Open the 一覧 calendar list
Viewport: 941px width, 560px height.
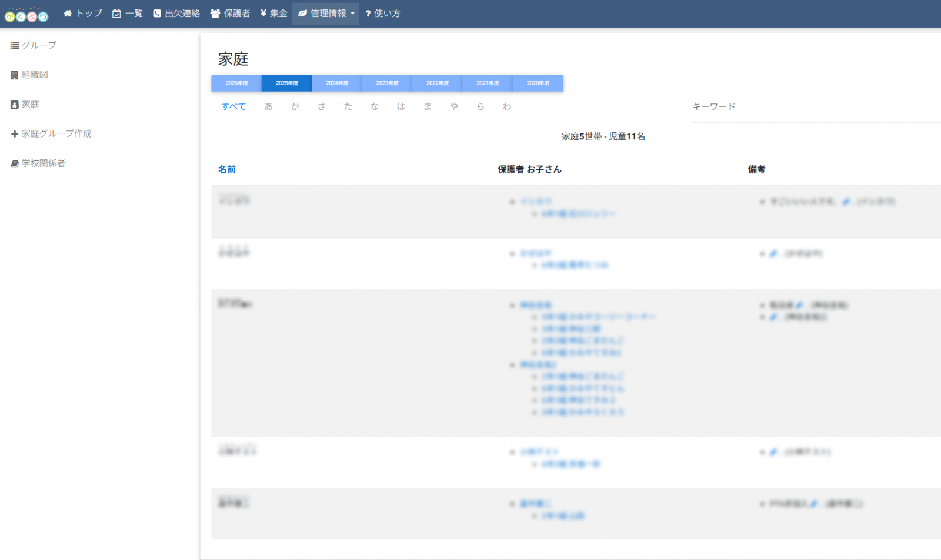pyautogui.click(x=128, y=13)
